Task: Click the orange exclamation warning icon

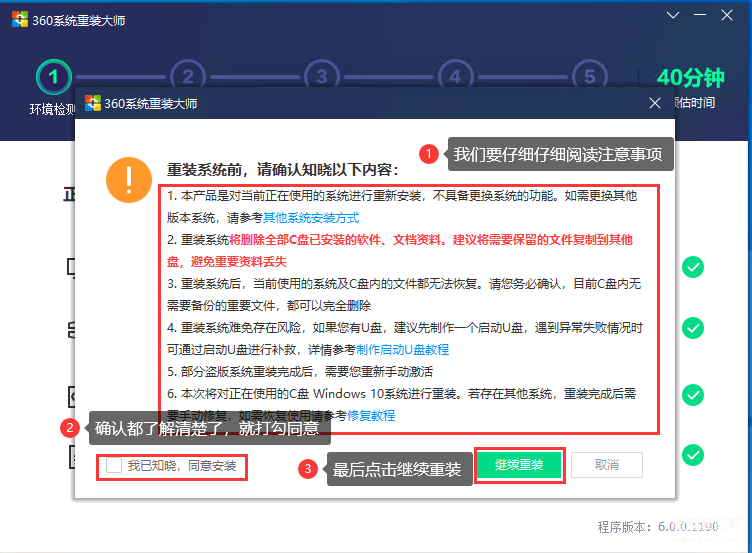Action: coord(129,180)
